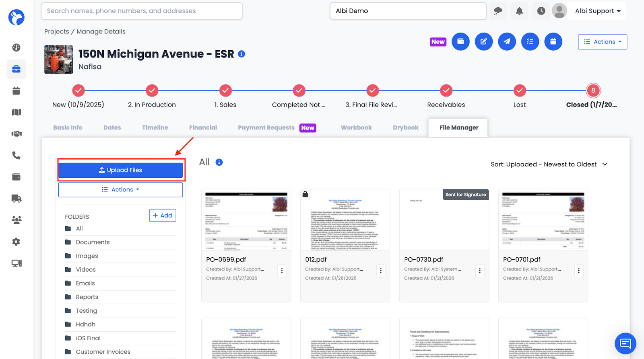This screenshot has width=644, height=359.
Task: Switch to the Financial tab
Action: [x=203, y=127]
